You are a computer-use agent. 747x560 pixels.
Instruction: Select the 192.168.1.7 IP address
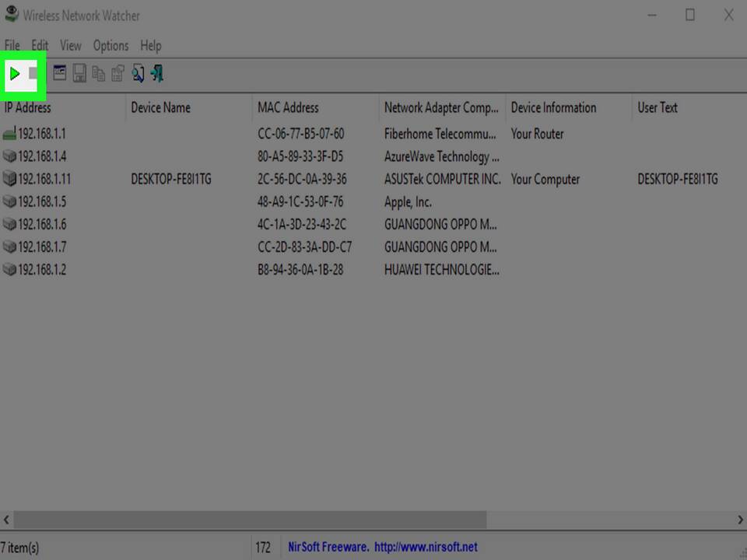tap(42, 247)
